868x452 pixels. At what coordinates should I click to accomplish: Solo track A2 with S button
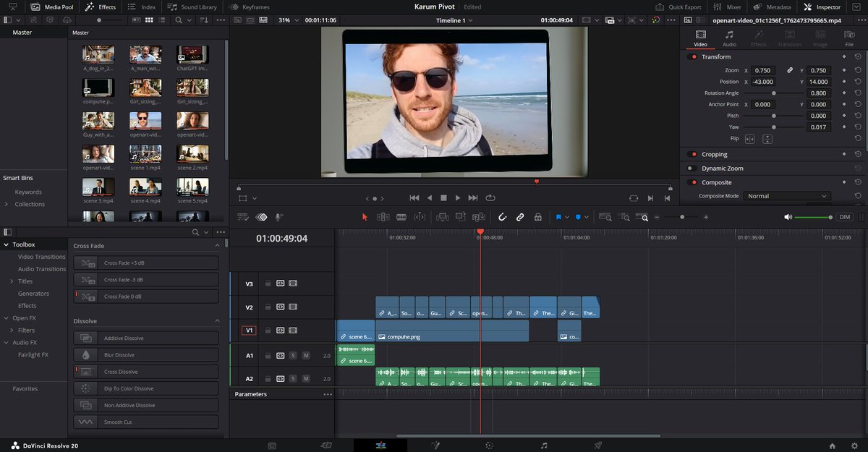point(293,378)
